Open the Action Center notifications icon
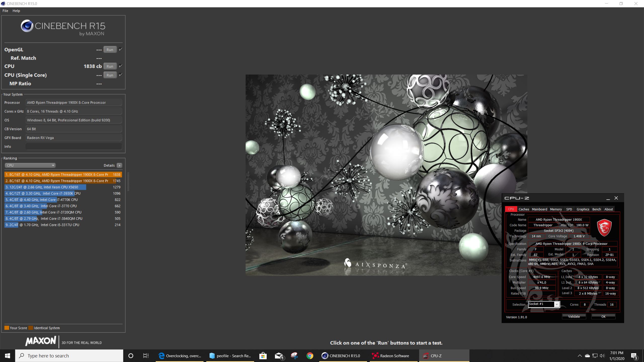Screen dimensions: 644x362 (x=634, y=356)
